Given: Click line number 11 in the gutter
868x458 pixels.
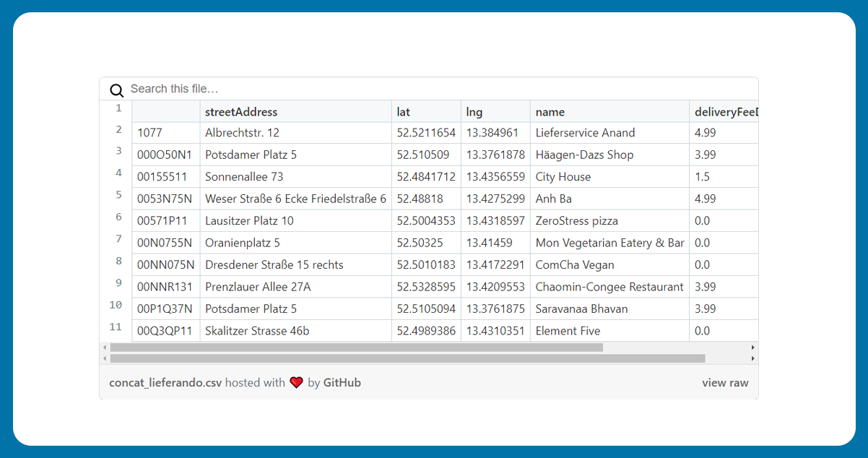Looking at the screenshot, I should pos(116,327).
